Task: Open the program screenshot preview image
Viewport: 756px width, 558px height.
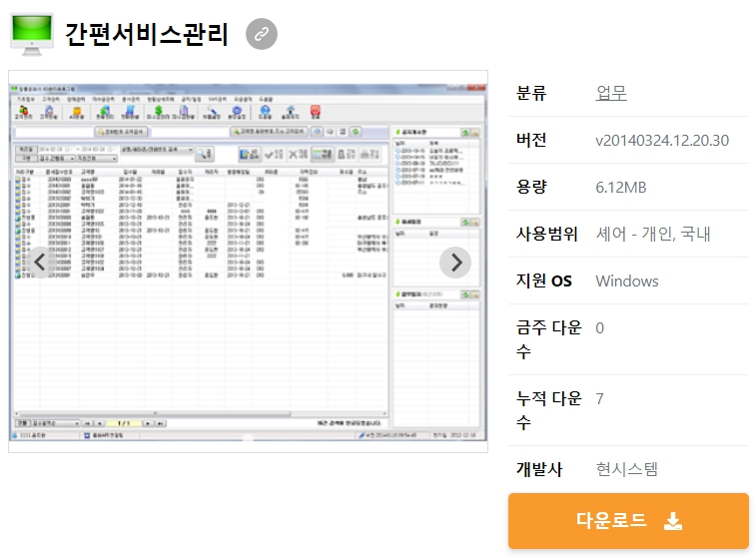Action: [x=248, y=262]
